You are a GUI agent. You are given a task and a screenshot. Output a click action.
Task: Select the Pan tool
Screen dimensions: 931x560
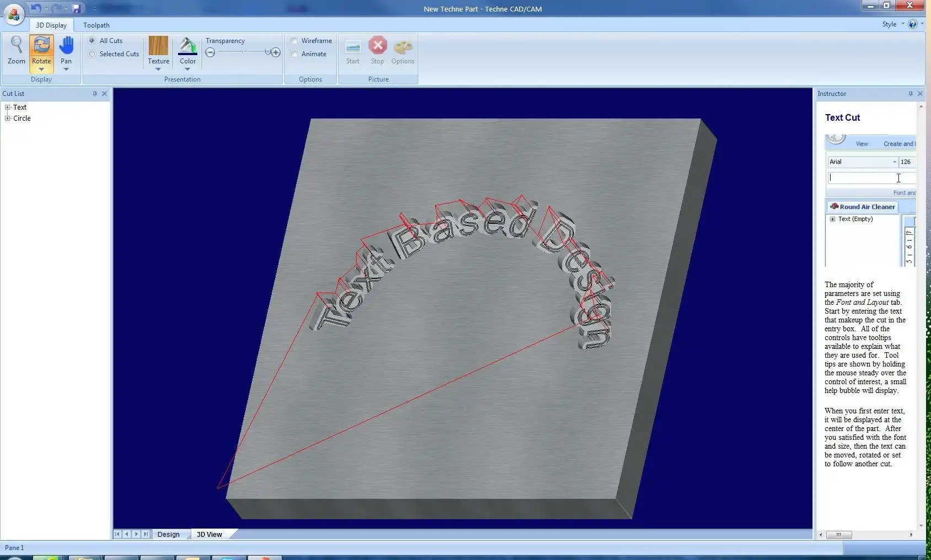pos(66,51)
